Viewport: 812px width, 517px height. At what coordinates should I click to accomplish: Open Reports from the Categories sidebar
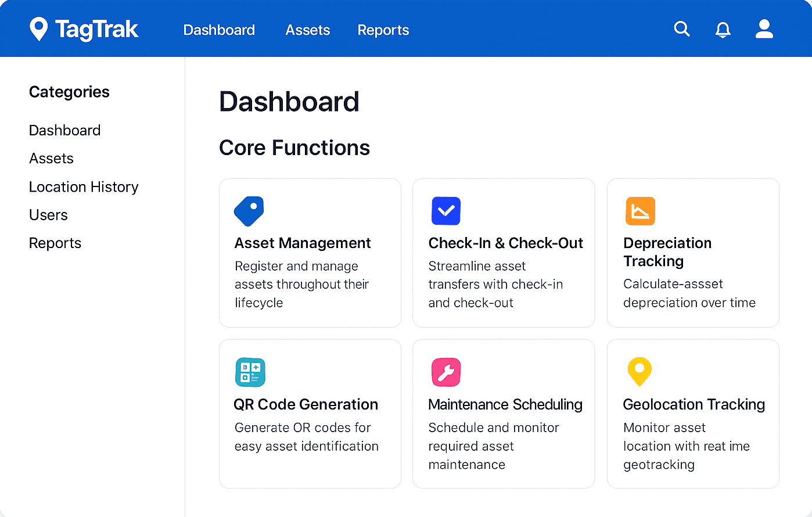tap(55, 243)
